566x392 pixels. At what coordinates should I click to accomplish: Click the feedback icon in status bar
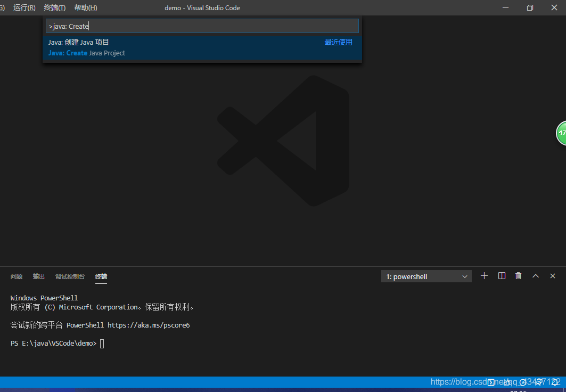[x=538, y=382]
